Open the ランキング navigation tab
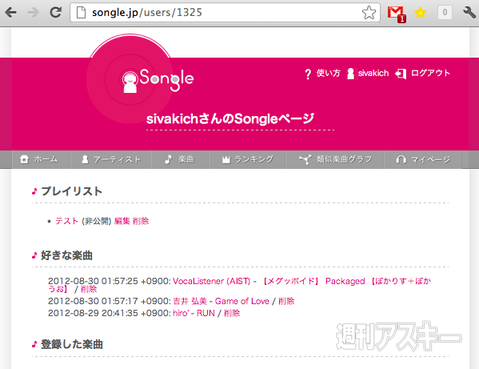The height and width of the screenshot is (369, 479). pyautogui.click(x=247, y=160)
